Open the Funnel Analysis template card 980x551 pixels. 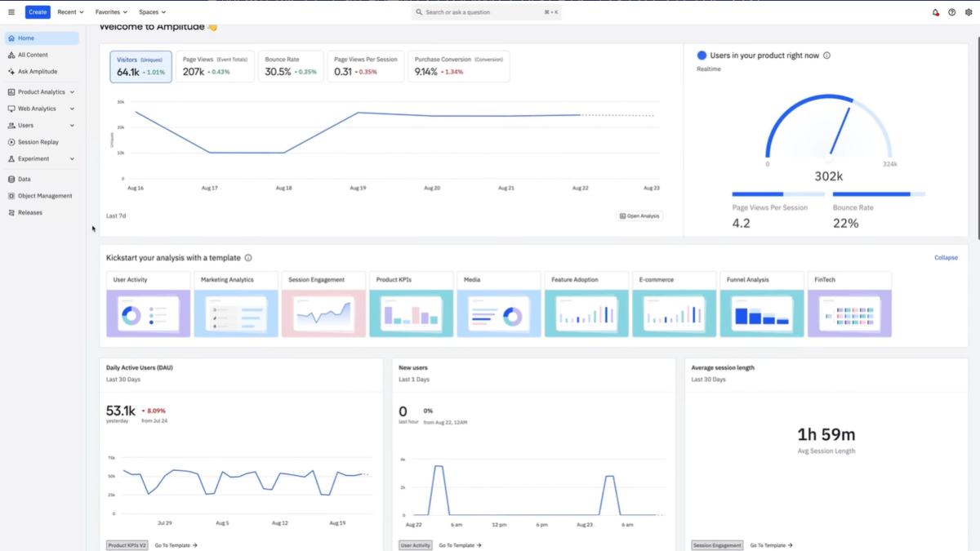click(x=762, y=304)
